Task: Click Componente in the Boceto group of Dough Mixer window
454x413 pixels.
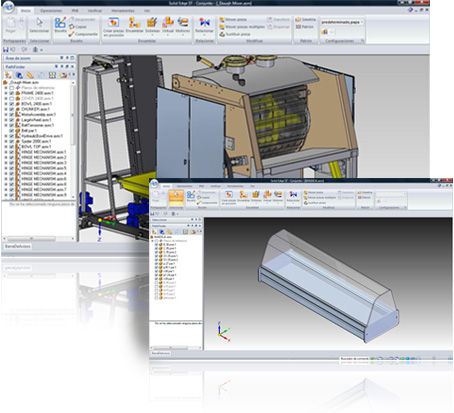Action: pyautogui.click(x=83, y=34)
